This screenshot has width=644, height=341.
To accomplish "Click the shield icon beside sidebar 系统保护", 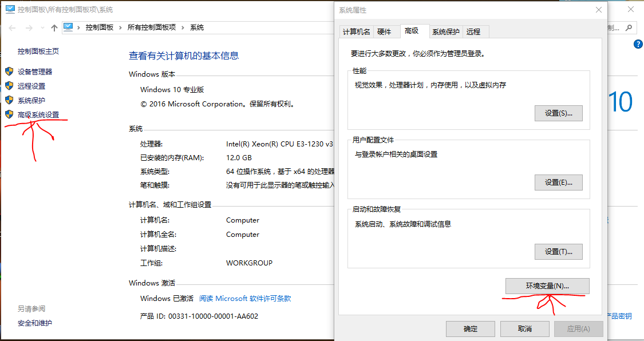I will click(x=9, y=100).
